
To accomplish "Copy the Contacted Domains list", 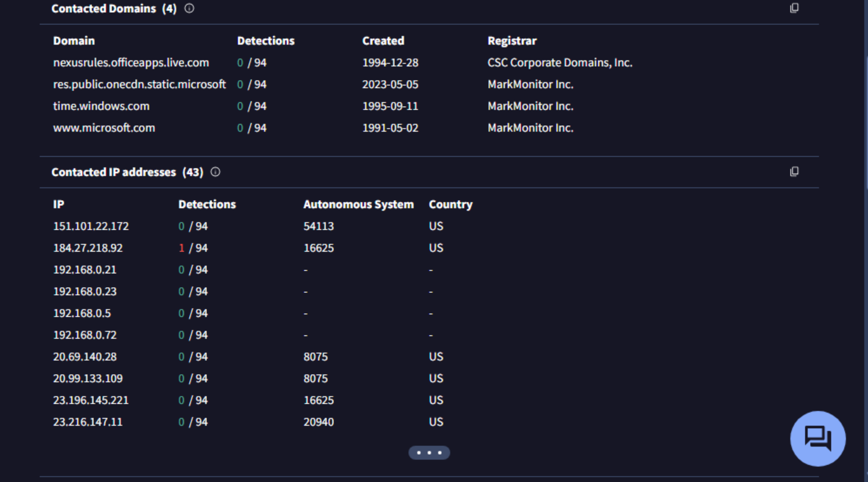I will click(794, 8).
